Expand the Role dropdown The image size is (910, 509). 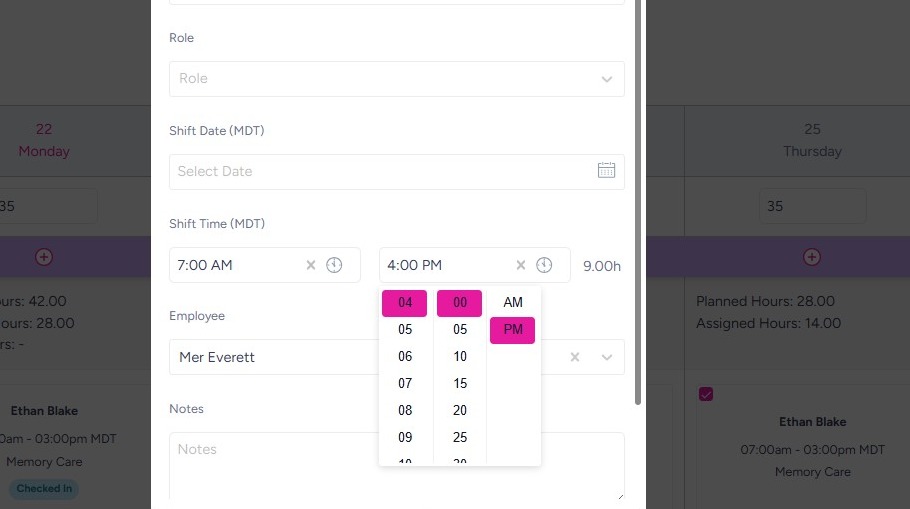click(x=606, y=79)
